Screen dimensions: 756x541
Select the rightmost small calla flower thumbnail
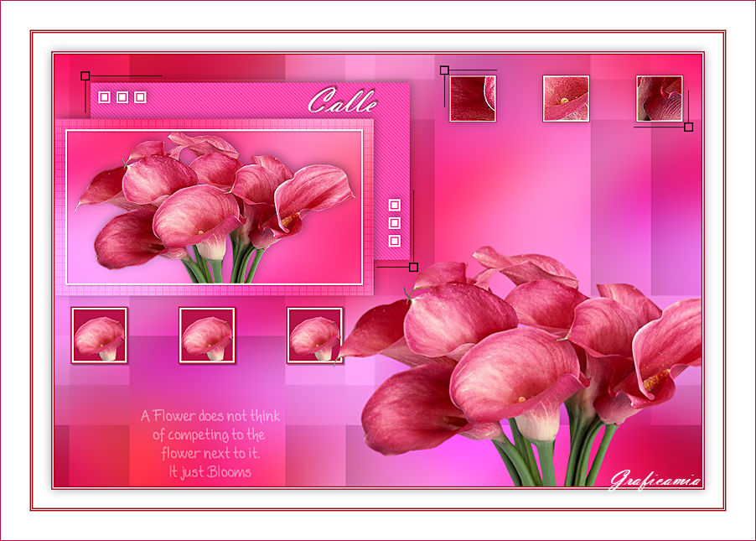(x=315, y=336)
